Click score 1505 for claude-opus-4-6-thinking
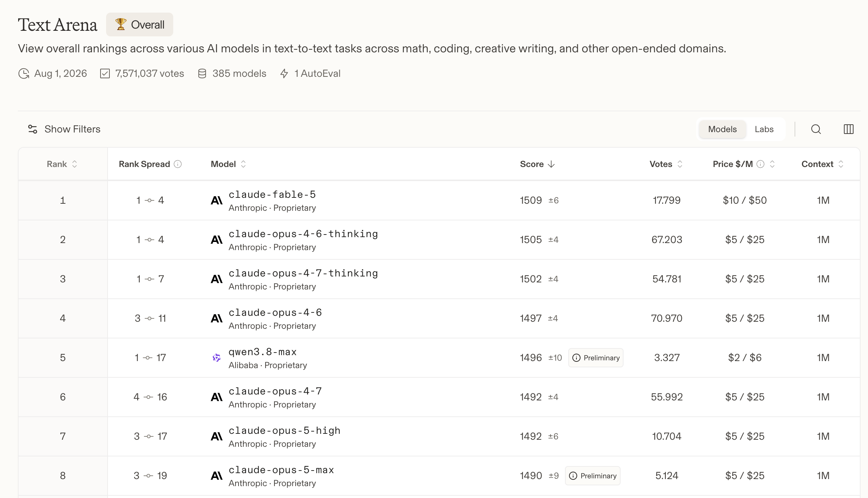The height and width of the screenshot is (498, 868). (x=531, y=240)
